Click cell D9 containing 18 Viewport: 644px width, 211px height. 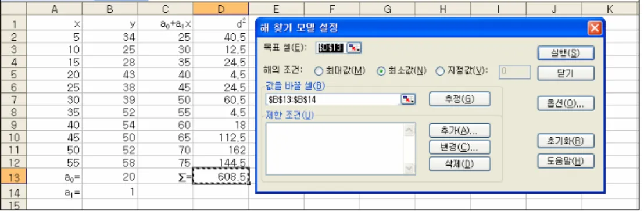point(221,125)
